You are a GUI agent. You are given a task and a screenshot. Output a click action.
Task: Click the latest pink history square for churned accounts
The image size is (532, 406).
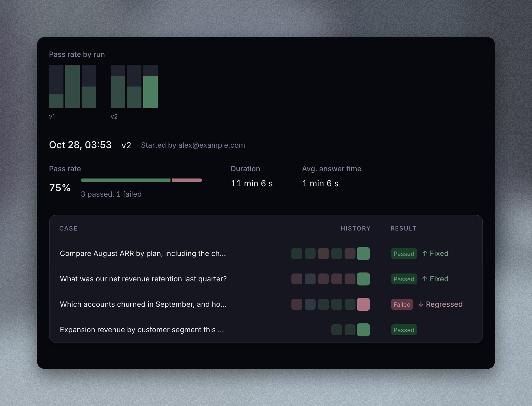coord(363,304)
